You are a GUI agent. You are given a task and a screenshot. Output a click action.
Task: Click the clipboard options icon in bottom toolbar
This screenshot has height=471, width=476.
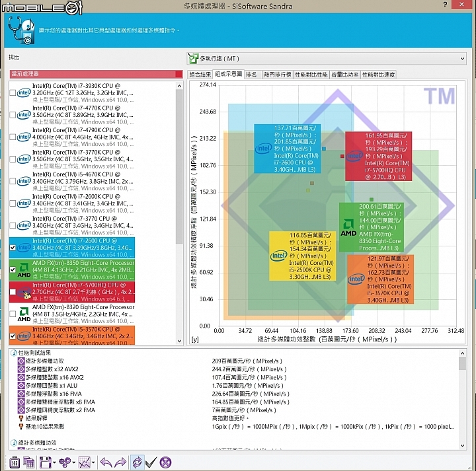(15, 462)
